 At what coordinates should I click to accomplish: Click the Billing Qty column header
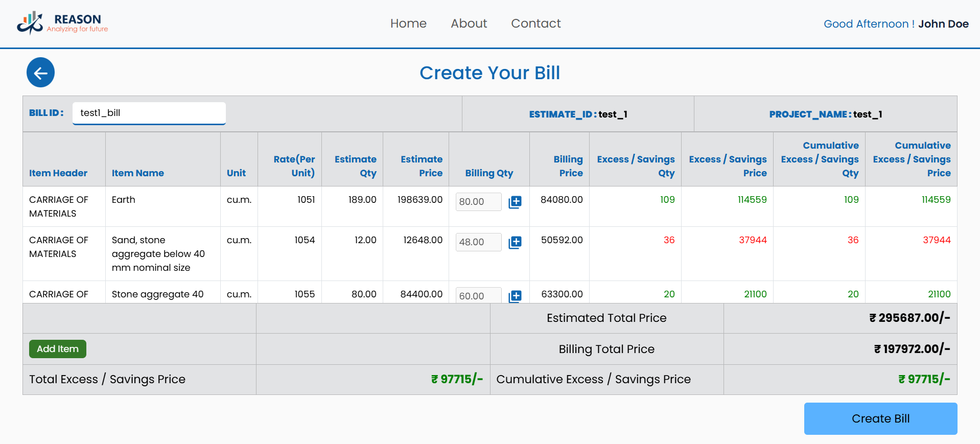pyautogui.click(x=488, y=173)
